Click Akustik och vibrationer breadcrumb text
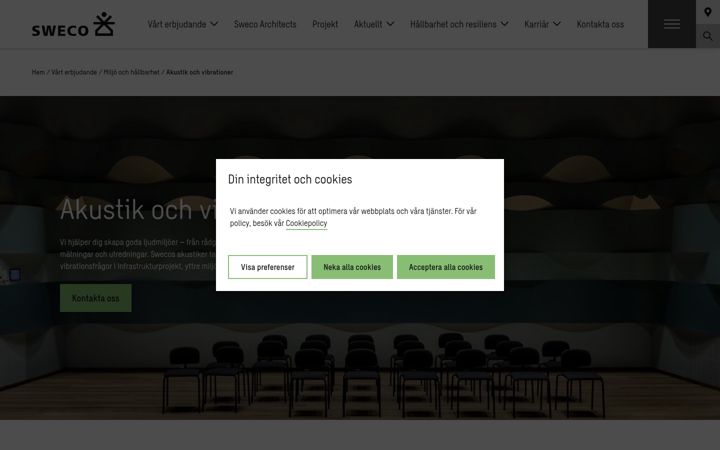 200,72
